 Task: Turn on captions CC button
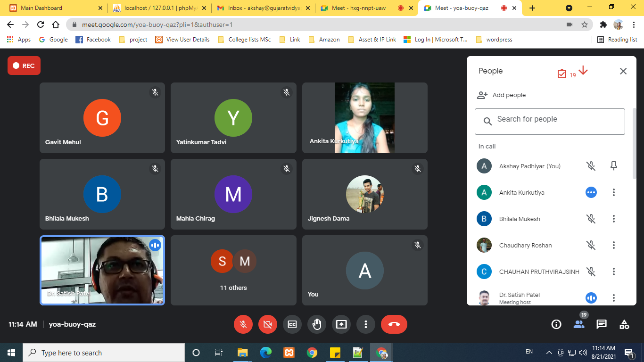point(292,324)
